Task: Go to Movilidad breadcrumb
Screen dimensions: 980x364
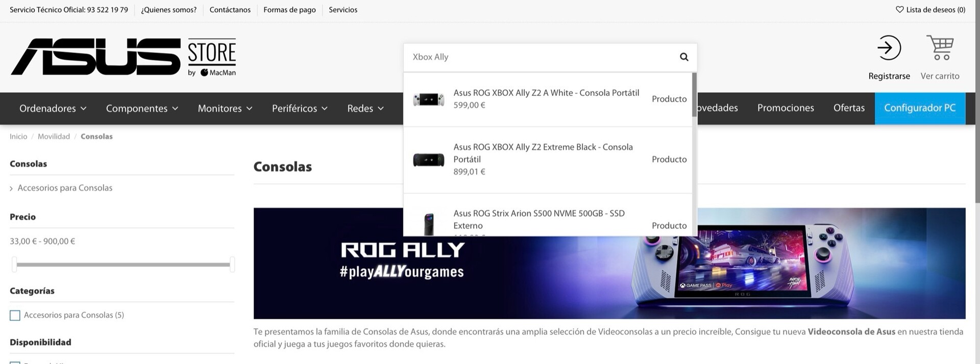Action: pyautogui.click(x=54, y=137)
